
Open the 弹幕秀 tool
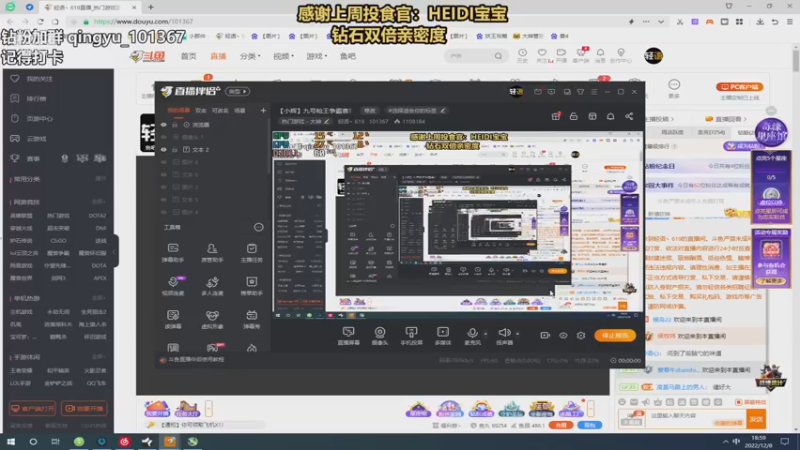tap(252, 319)
